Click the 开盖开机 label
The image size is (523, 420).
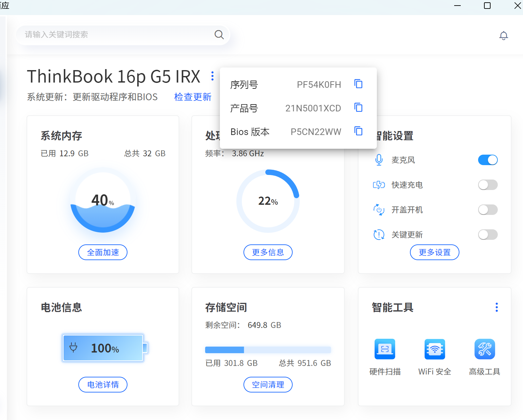tap(407, 210)
